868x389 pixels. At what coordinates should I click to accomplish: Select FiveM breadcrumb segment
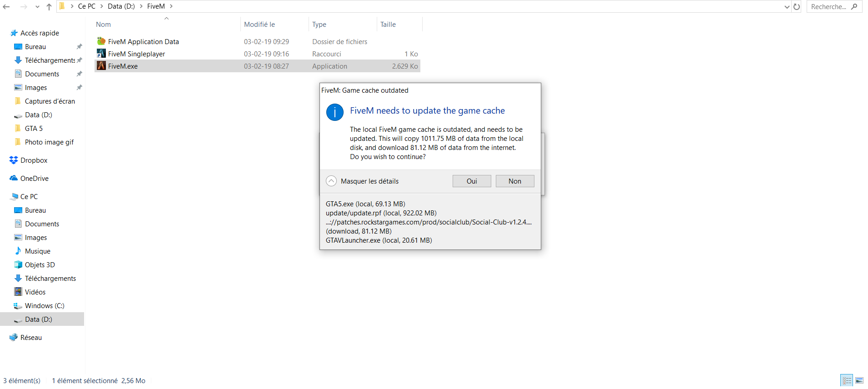point(156,6)
